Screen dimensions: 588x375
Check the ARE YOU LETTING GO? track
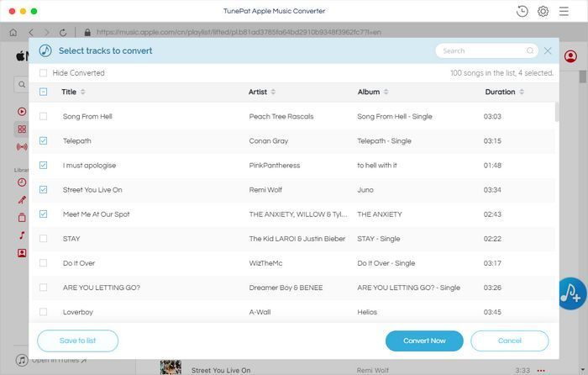click(x=43, y=288)
